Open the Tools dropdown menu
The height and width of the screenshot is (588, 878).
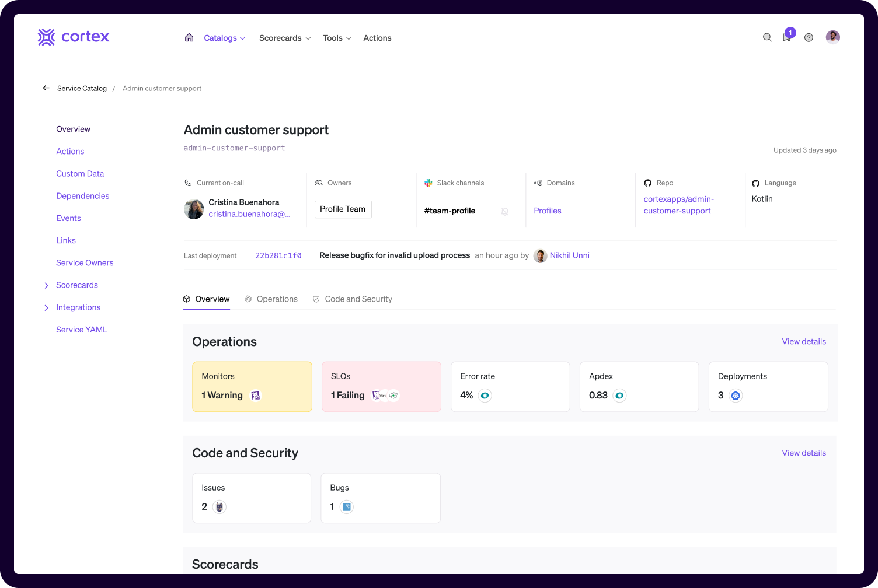coord(337,38)
